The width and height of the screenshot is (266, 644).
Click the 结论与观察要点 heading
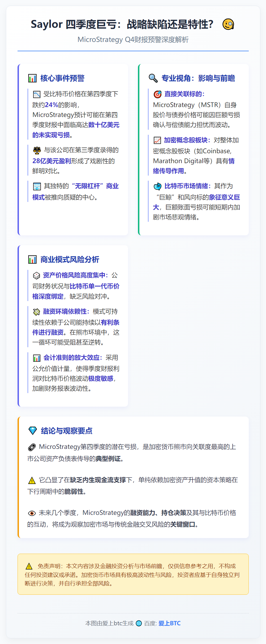[x=66, y=431]
